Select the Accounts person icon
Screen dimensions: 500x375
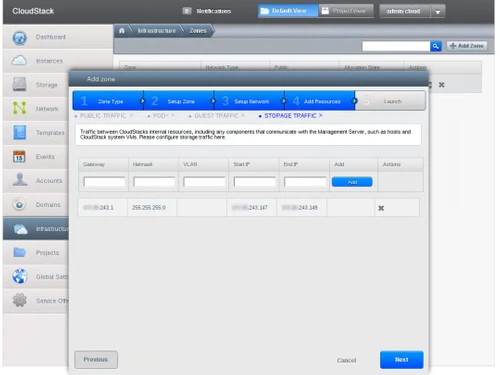point(19,180)
